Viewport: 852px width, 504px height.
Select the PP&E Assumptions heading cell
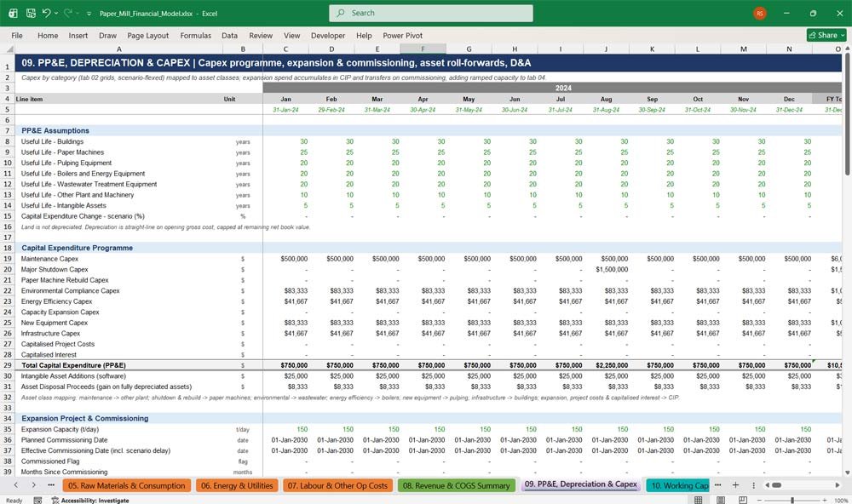click(x=55, y=131)
